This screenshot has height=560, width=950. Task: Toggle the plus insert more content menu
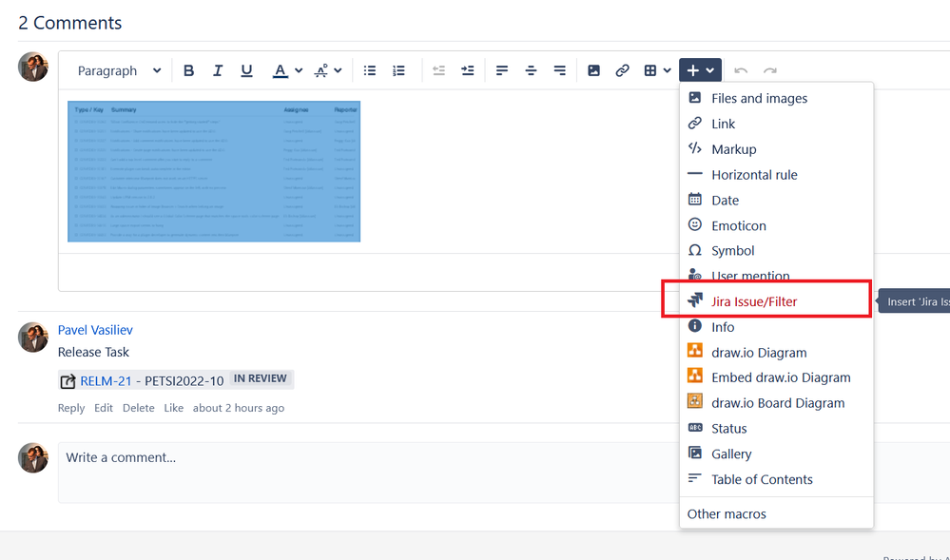click(x=700, y=70)
